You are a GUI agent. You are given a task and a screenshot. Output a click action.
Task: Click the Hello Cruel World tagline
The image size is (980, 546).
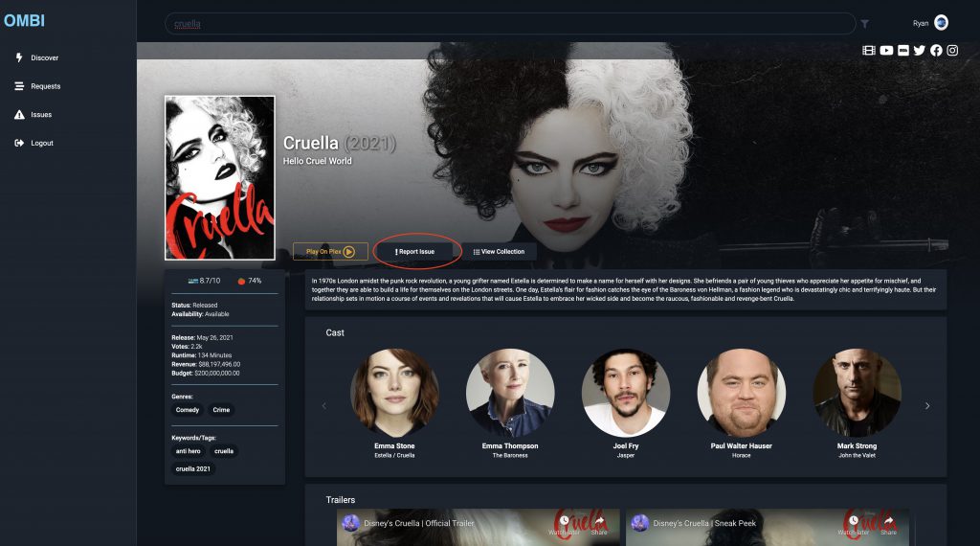click(318, 161)
